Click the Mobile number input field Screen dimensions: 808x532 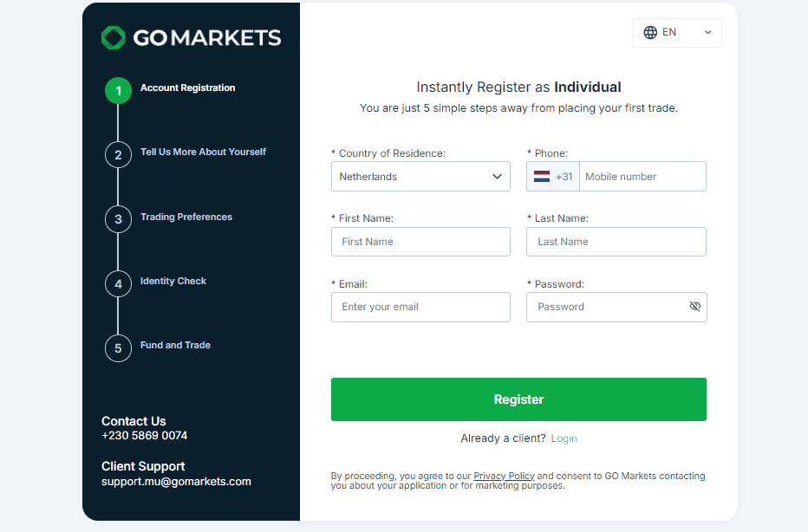(x=642, y=176)
